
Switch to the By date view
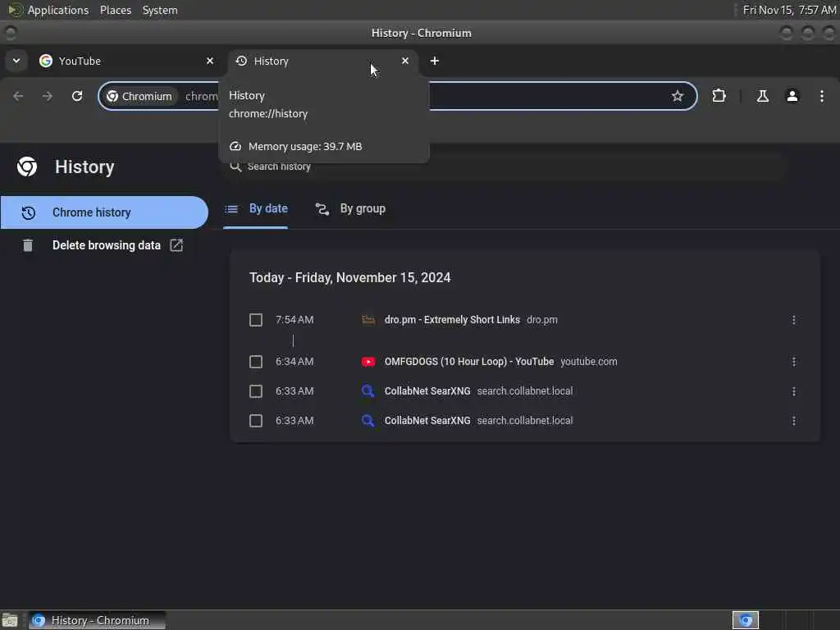point(256,208)
